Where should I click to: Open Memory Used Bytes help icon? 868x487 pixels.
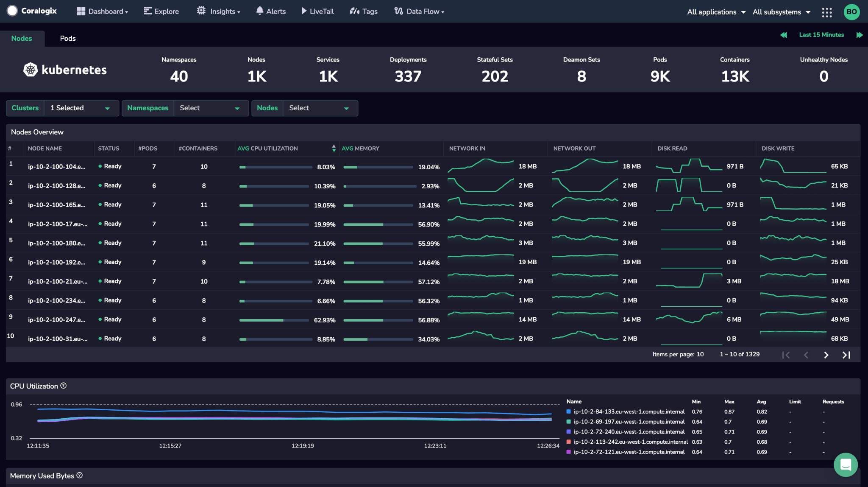pos(80,475)
